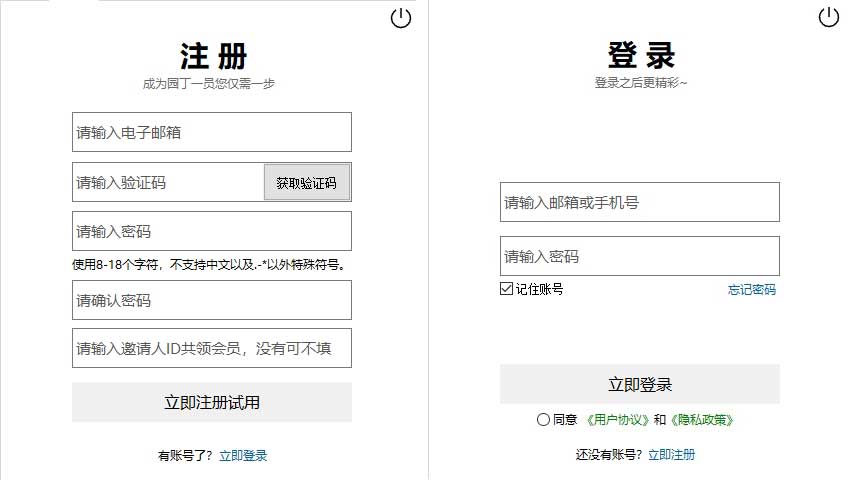Click the 请输入验证码 input field
The width and height of the screenshot is (850, 480).
pyautogui.click(x=168, y=182)
